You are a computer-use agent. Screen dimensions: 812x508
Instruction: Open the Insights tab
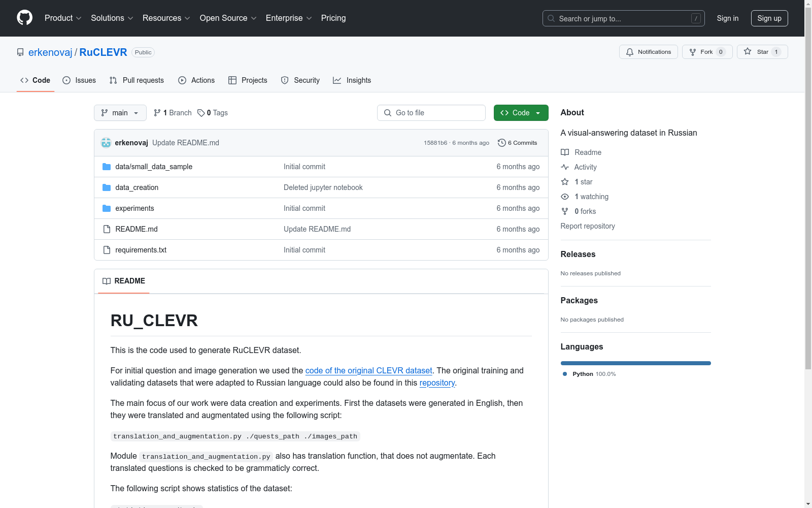click(352, 80)
